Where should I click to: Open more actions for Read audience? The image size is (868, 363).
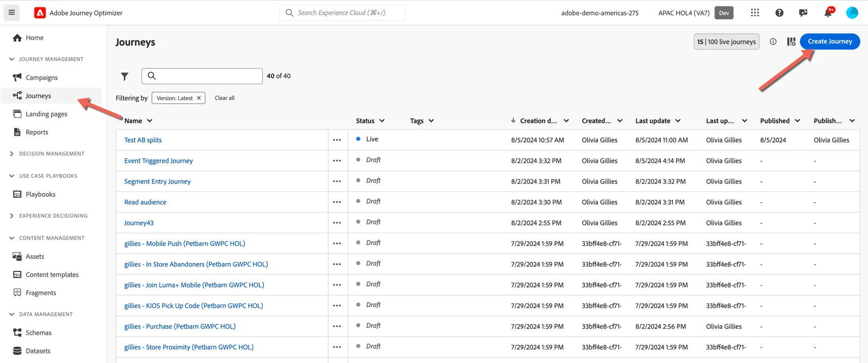(337, 202)
